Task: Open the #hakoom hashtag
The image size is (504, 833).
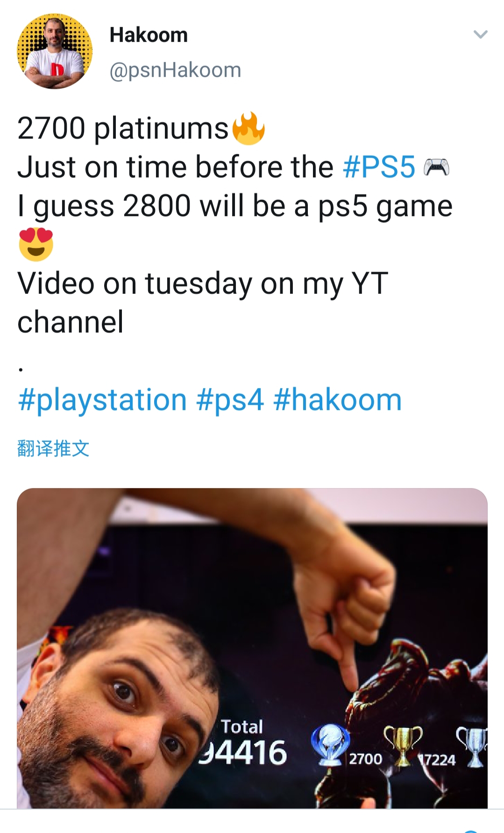Action: coord(337,400)
